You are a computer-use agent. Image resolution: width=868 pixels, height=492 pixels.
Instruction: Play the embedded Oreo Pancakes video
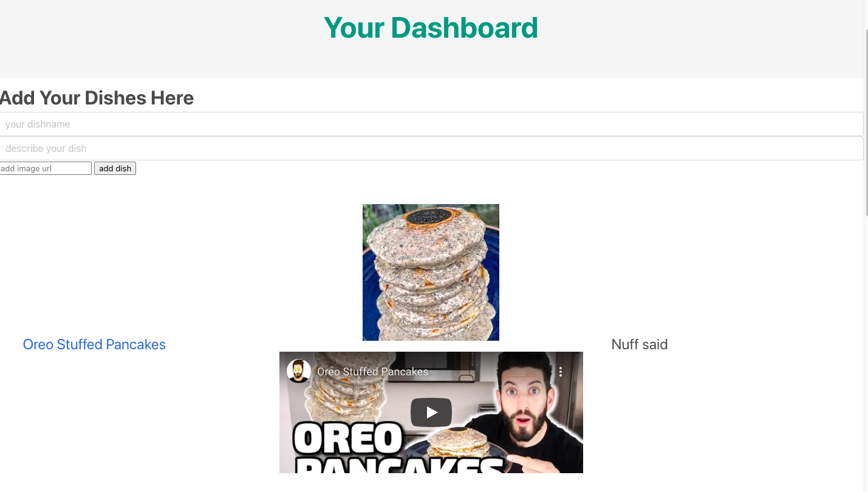coord(431,412)
